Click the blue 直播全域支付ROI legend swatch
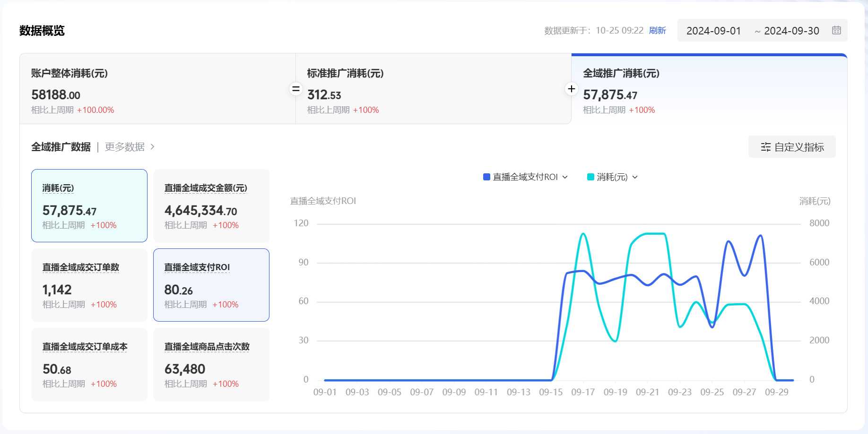868x434 pixels. [x=486, y=177]
